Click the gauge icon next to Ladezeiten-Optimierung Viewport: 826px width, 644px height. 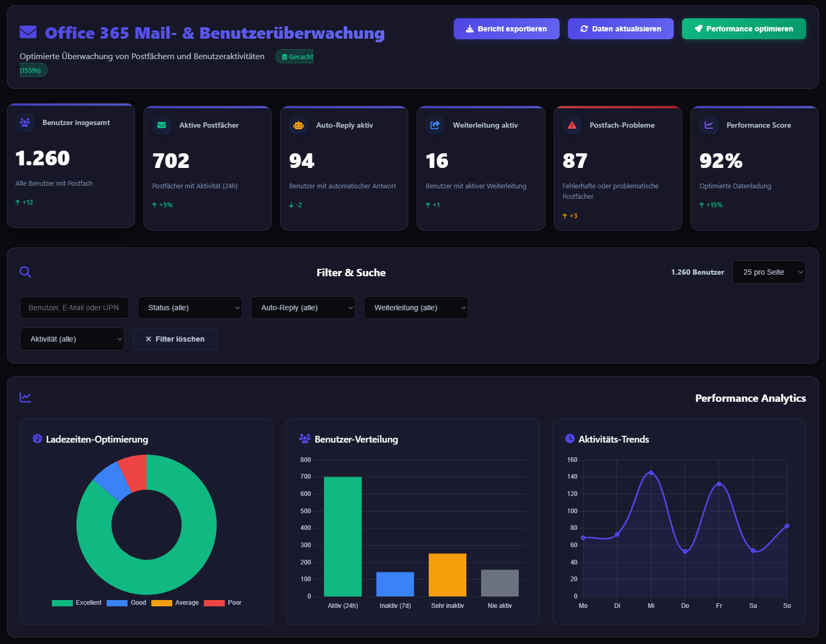pos(37,438)
